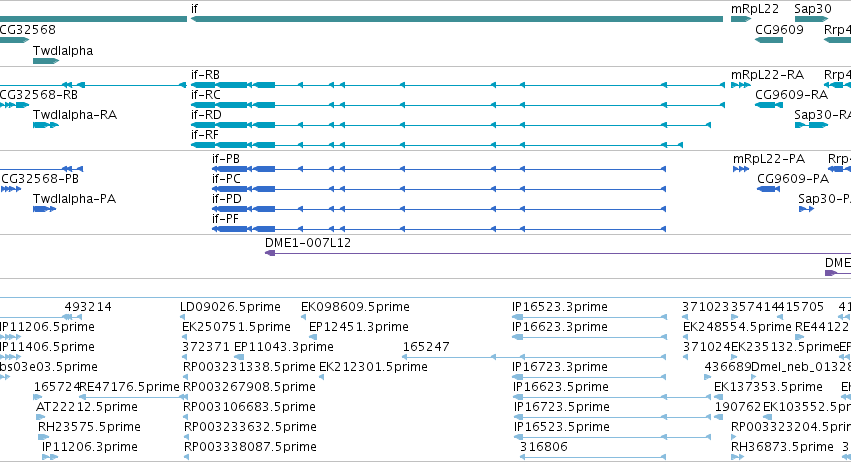Click the CG32568 gene label
This screenshot has height=462, width=851.
click(x=27, y=29)
